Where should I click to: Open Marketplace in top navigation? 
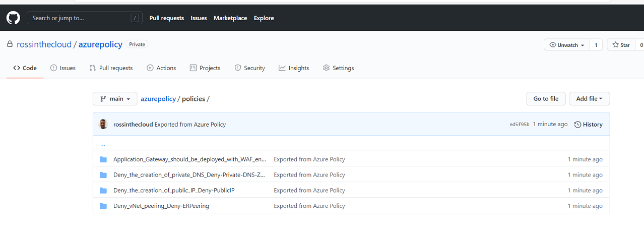(x=230, y=18)
